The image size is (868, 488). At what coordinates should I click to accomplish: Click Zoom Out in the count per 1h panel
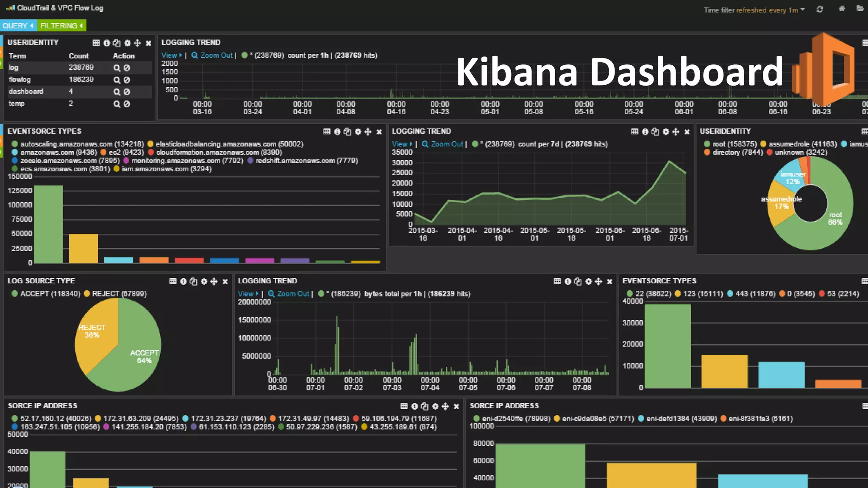pos(212,55)
